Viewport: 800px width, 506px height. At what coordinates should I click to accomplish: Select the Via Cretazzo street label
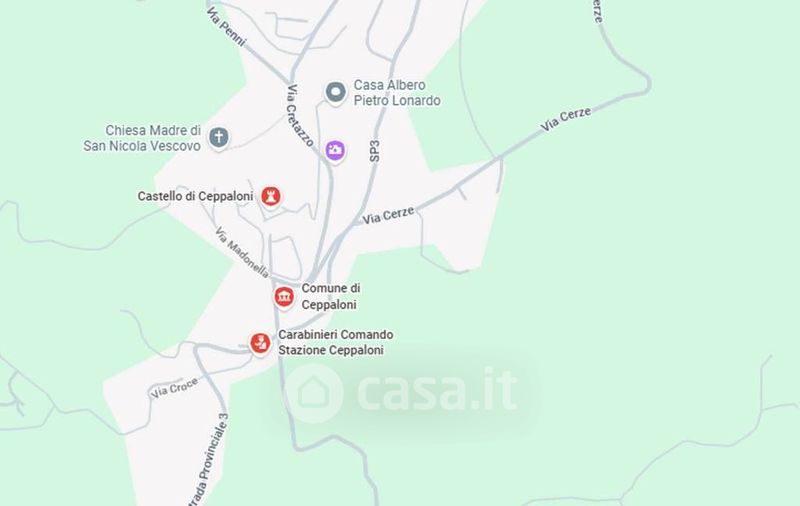pyautogui.click(x=299, y=115)
